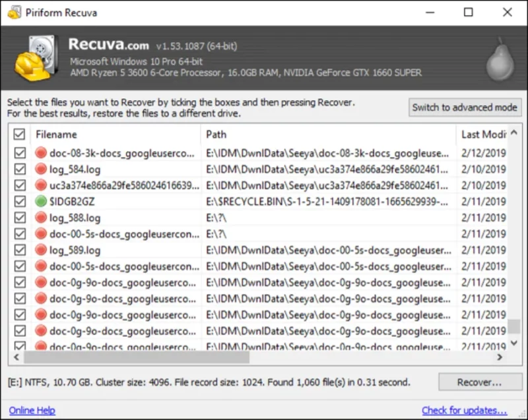This screenshot has height=420, width=528.
Task: Click red status dot of uc3a374e866a29fe file
Action: tap(41, 185)
